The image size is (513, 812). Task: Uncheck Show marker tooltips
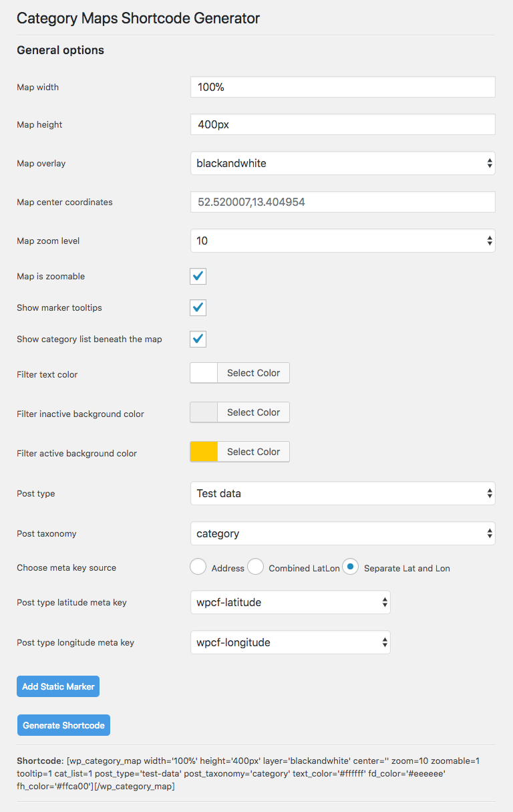tap(198, 308)
